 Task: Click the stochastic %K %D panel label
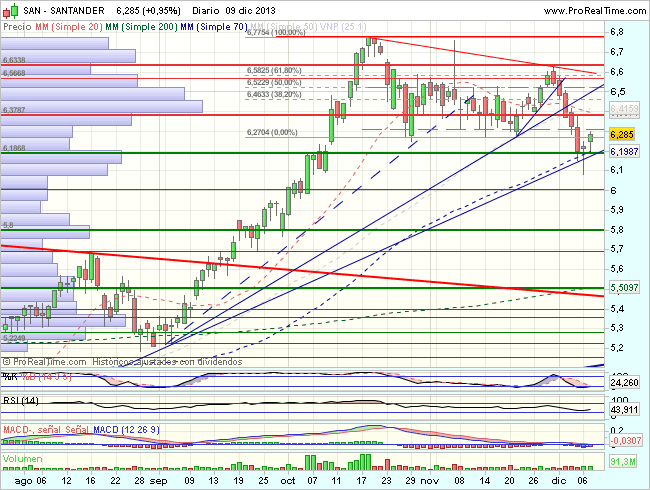37,377
